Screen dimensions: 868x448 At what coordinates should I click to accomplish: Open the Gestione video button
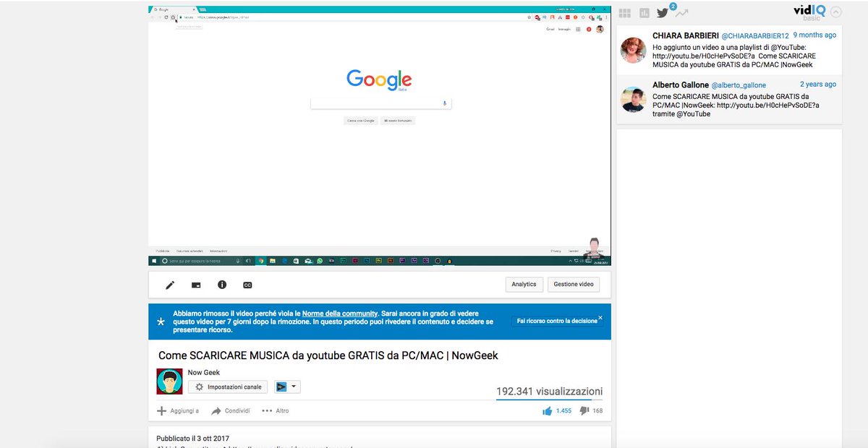tap(574, 284)
